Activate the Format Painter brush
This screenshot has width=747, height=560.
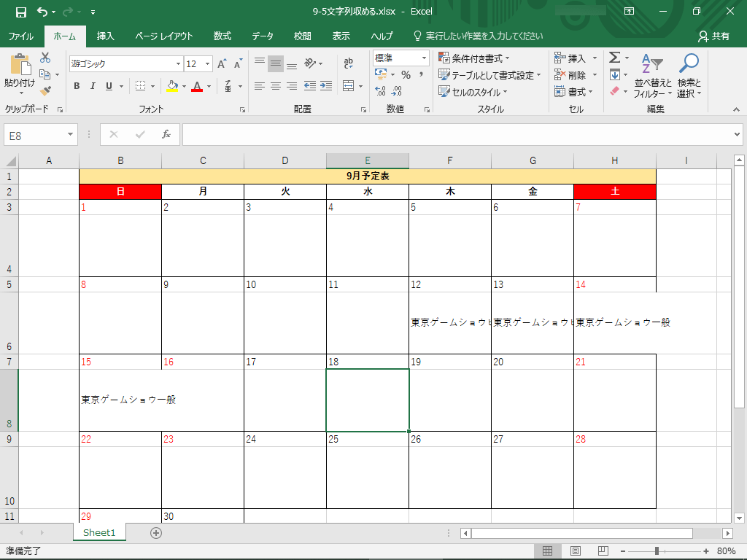[x=45, y=90]
